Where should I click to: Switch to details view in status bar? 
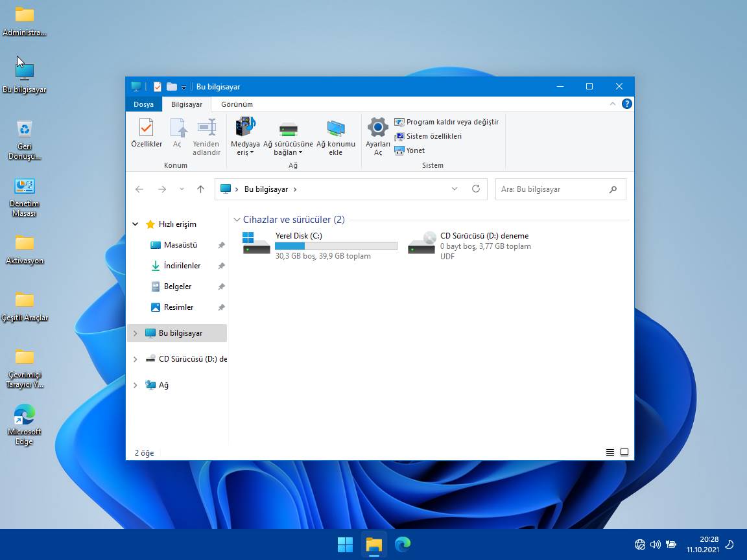click(x=610, y=452)
